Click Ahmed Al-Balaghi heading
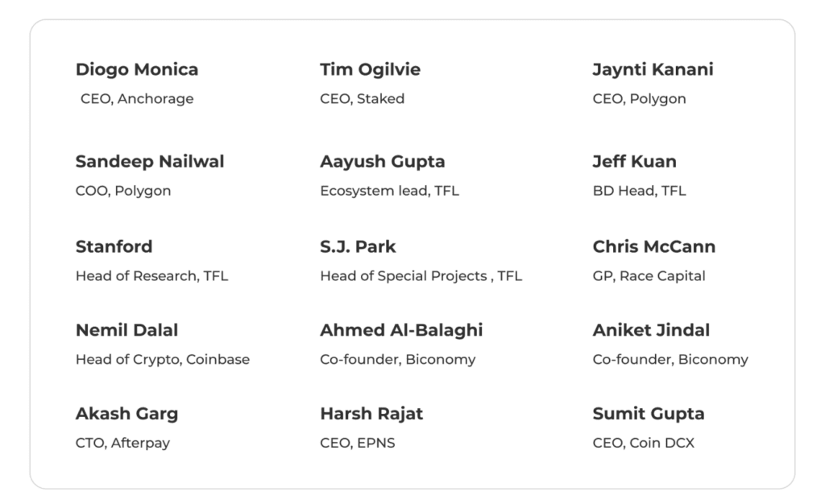 [401, 330]
